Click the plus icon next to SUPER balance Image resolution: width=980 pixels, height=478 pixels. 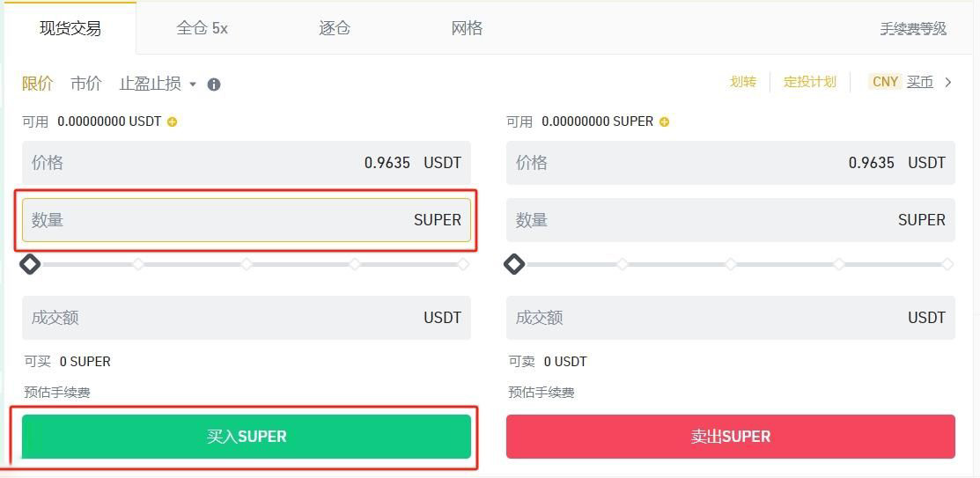665,121
